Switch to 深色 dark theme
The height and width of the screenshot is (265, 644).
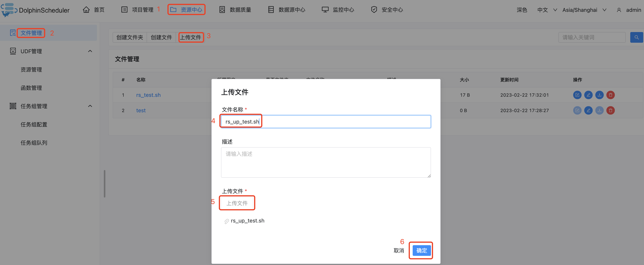click(x=522, y=10)
